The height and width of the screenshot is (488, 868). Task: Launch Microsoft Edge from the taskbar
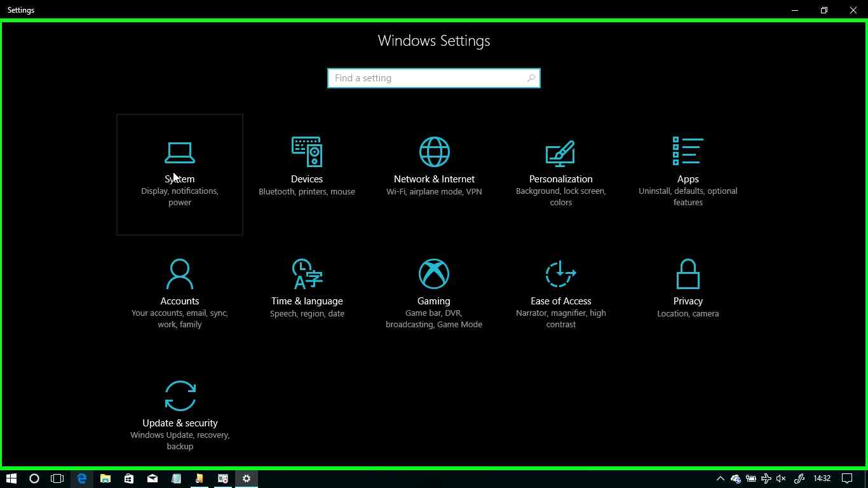pyautogui.click(x=82, y=478)
